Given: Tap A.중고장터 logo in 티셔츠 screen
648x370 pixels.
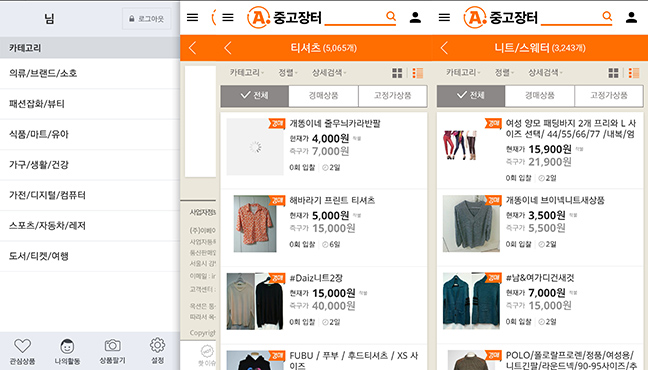Looking at the screenshot, I should 284,17.
